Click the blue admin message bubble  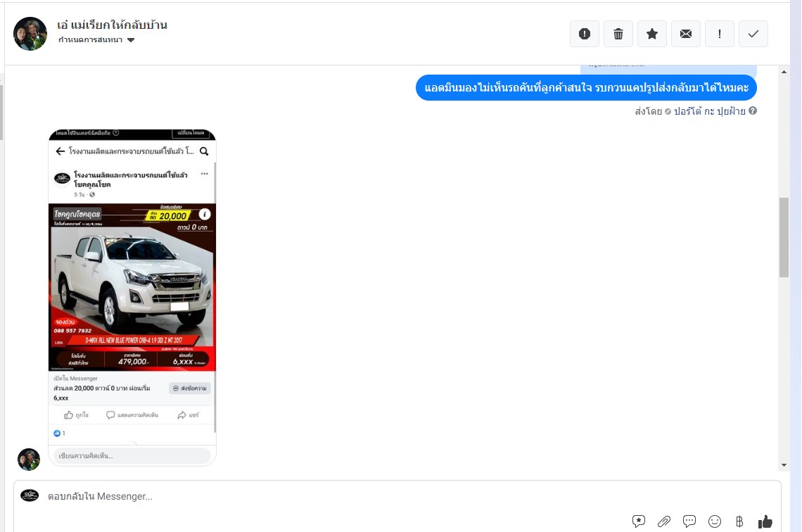[x=586, y=87]
